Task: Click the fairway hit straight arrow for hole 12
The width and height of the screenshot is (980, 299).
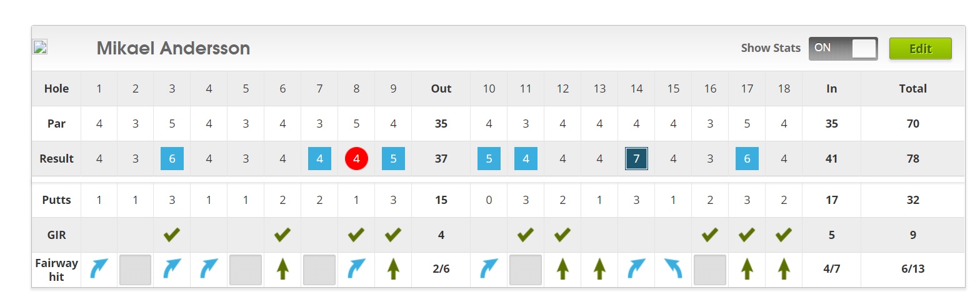Action: point(562,270)
